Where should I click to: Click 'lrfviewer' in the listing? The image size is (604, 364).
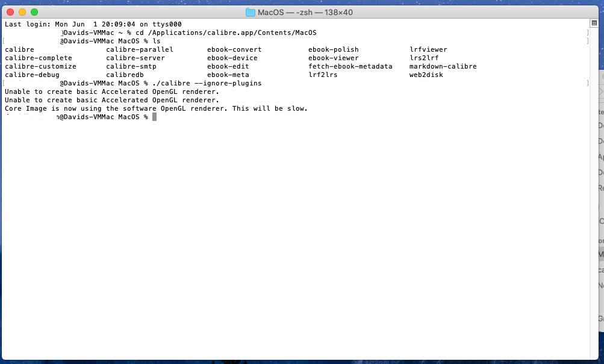click(428, 49)
